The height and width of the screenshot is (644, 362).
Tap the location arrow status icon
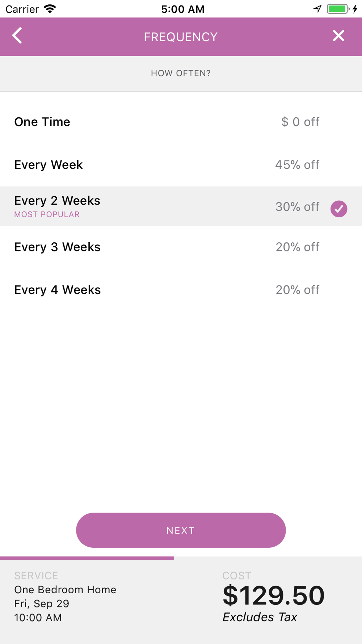(317, 9)
